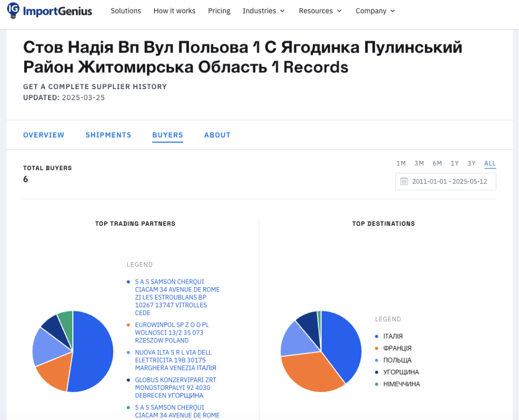Image resolution: width=519 pixels, height=420 pixels.
Task: Open the 'How it works' page
Action: pyautogui.click(x=174, y=10)
